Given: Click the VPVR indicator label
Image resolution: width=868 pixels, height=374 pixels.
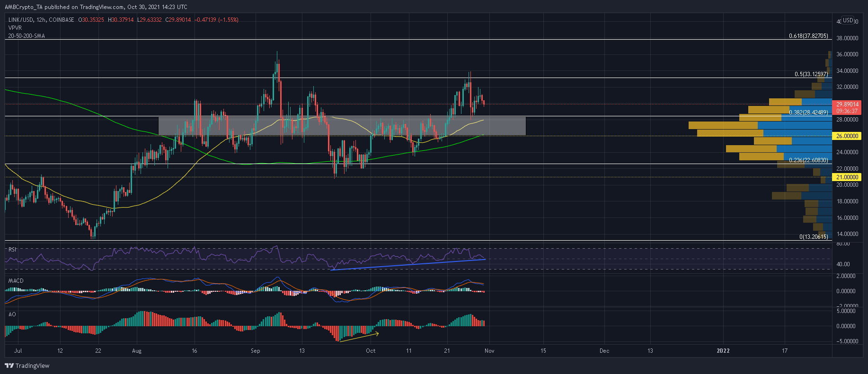Looking at the screenshot, I should coord(16,28).
